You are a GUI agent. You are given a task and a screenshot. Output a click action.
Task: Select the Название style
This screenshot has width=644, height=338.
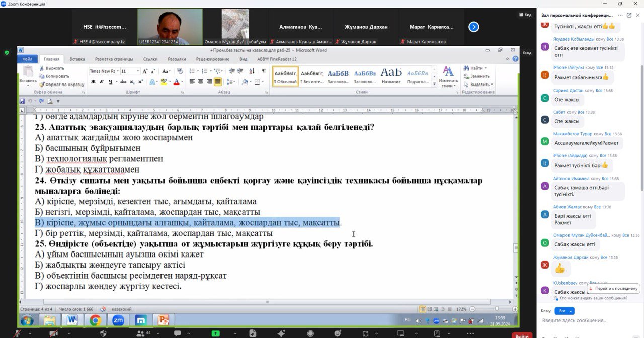click(x=391, y=76)
